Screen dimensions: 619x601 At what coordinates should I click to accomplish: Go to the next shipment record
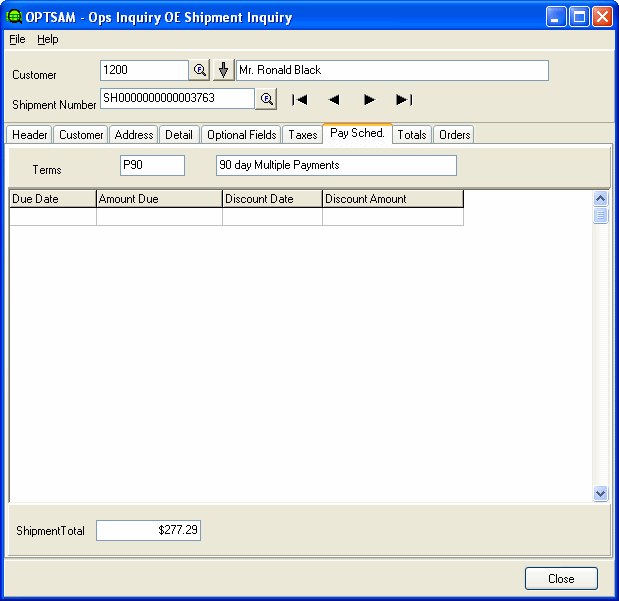coord(369,99)
